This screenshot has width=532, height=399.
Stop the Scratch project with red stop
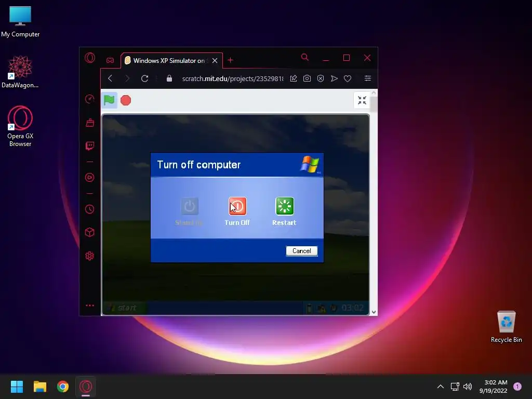(126, 100)
